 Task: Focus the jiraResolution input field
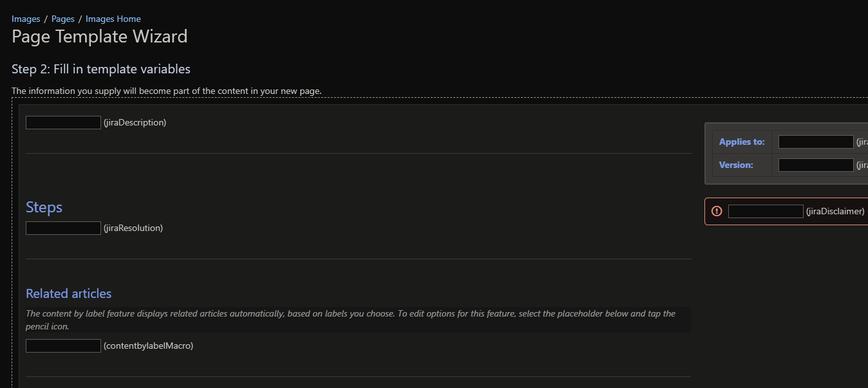pos(63,228)
